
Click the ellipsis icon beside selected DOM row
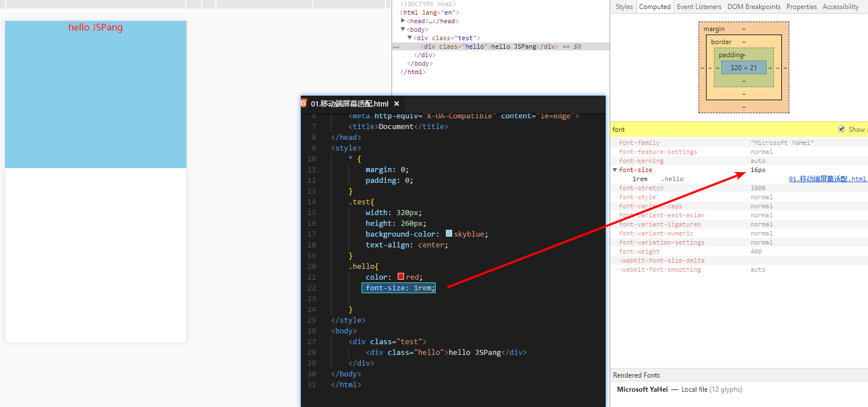click(396, 47)
